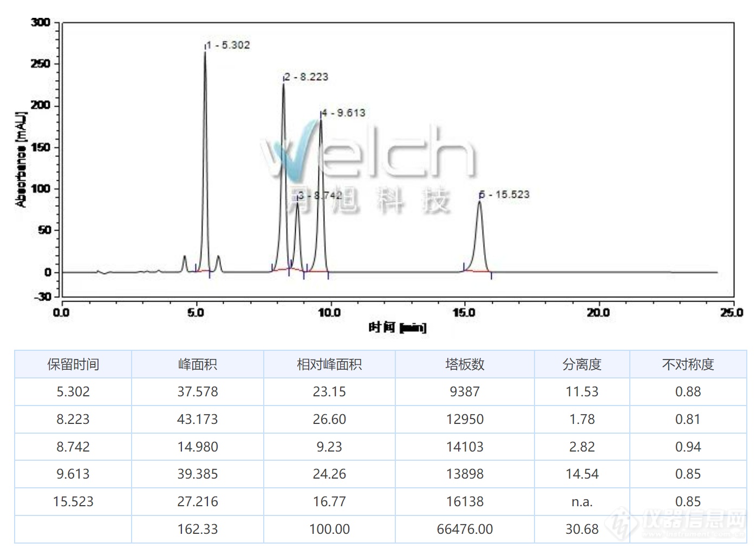Click plate number value 14103

pos(465,447)
